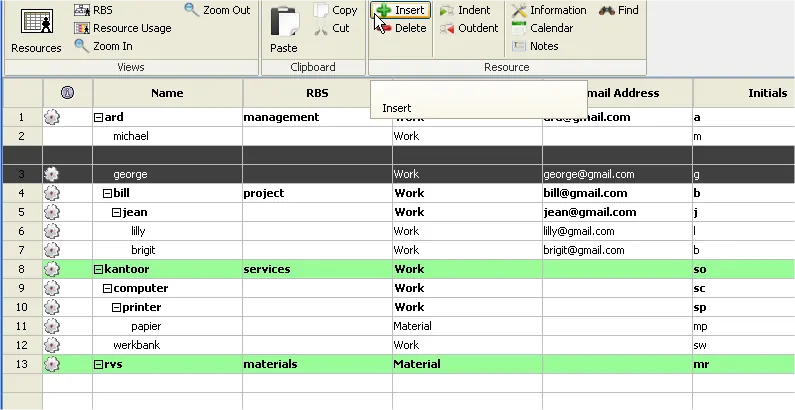Select row number 1 header

point(22,117)
